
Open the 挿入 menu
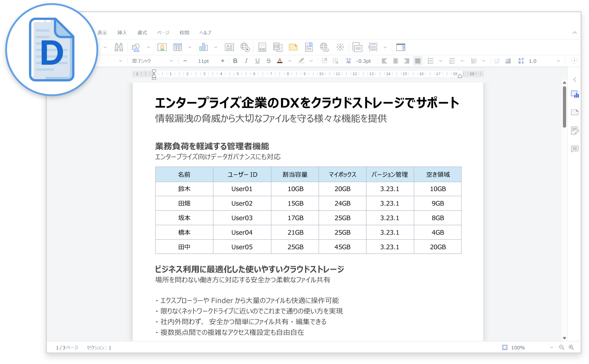coord(122,33)
